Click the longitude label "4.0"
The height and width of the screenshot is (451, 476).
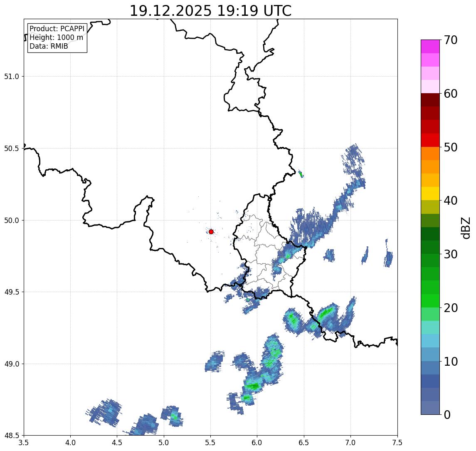tap(70, 442)
